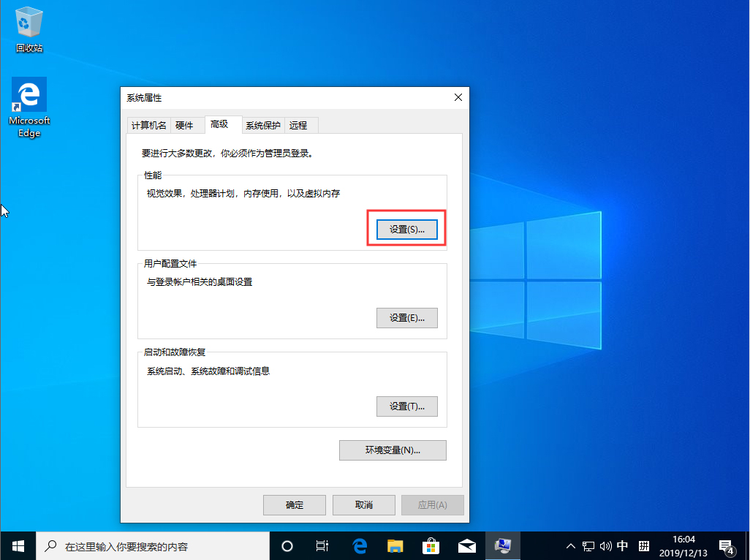This screenshot has height=560, width=750.
Task: Open File Explorer from the taskbar
Action: pos(395,545)
